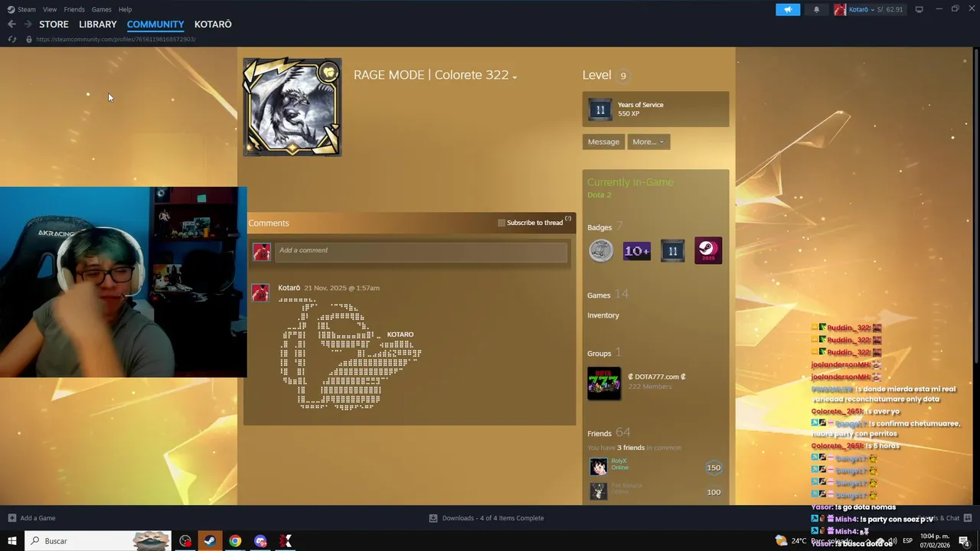
Task: Expand the profile name history dropdown
Action: point(514,77)
